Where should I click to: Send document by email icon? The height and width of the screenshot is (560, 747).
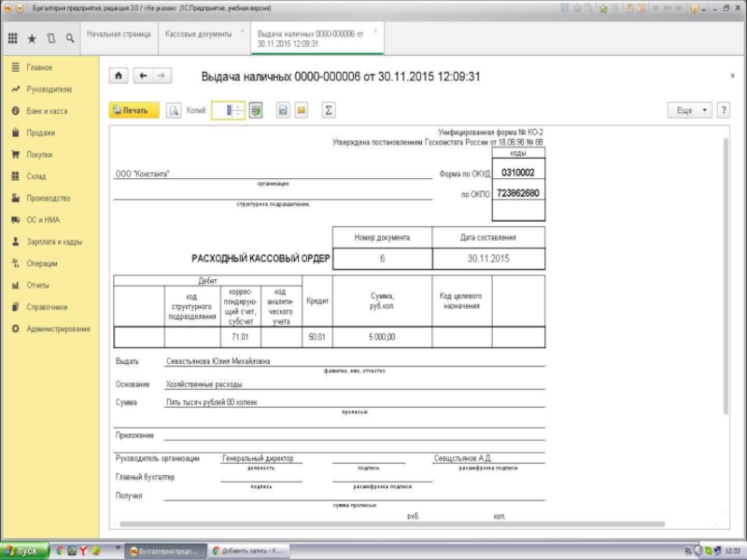pos(301,110)
